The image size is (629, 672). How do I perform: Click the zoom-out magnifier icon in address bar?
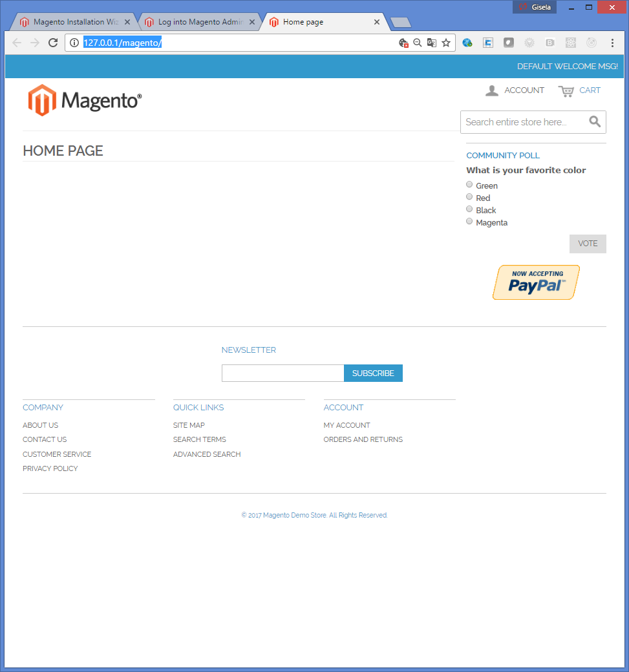pyautogui.click(x=418, y=43)
